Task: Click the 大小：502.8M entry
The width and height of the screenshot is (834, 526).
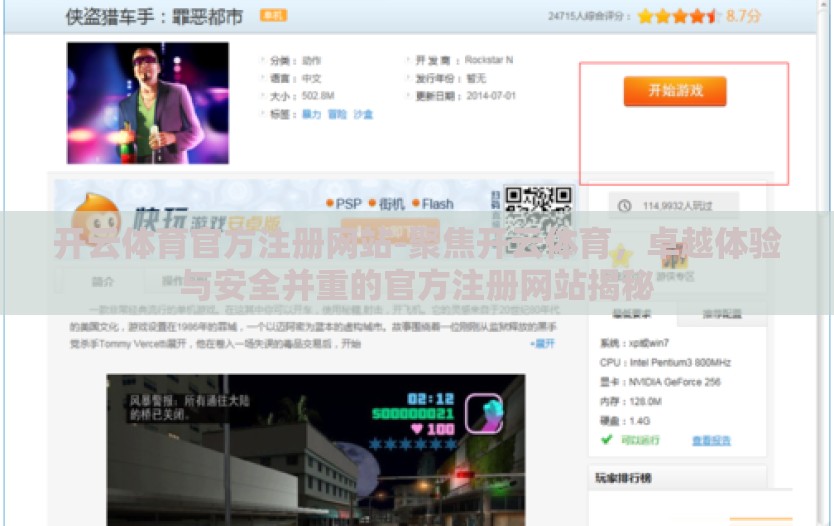Action: 302,96
